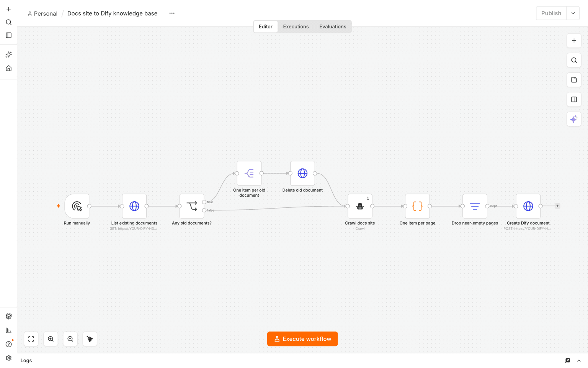
Task: Go to the home icon in sidebar
Action: [8, 68]
